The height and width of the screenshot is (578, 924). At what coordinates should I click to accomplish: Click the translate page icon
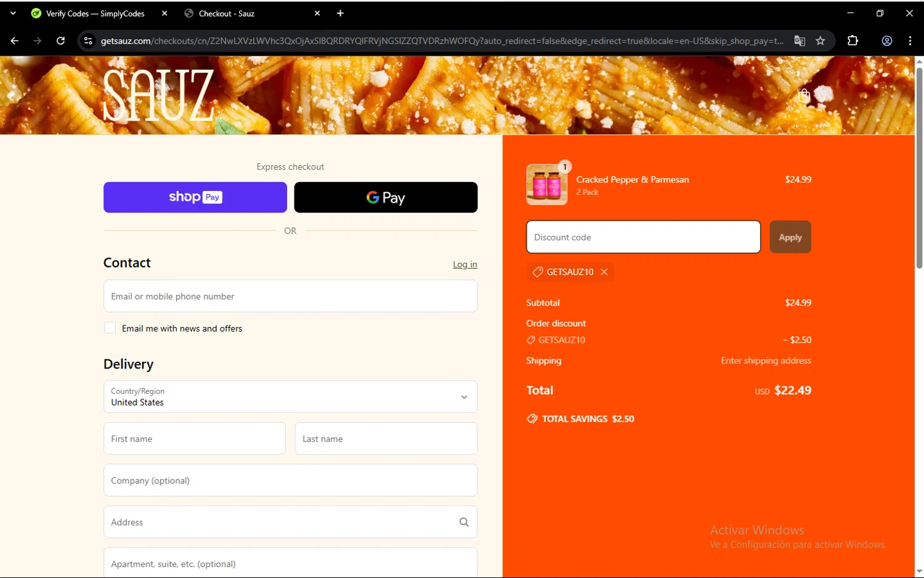click(x=800, y=41)
